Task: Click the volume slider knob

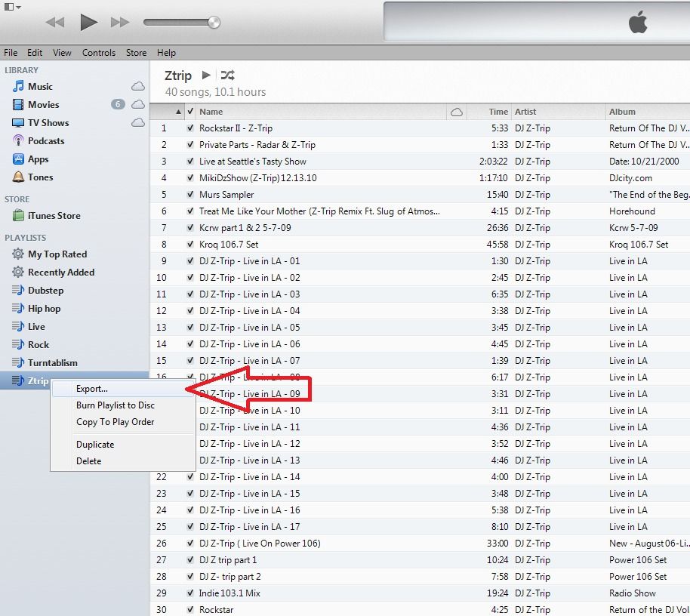Action: [x=214, y=22]
